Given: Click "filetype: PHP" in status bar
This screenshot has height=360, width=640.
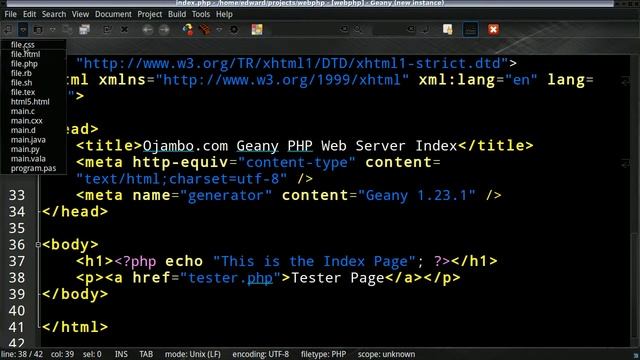Looking at the screenshot, I should click(324, 354).
